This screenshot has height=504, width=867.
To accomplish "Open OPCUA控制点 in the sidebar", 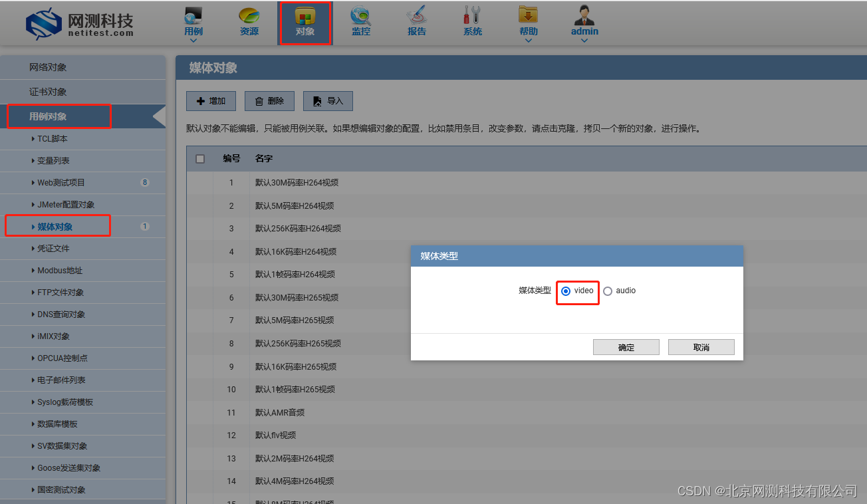I will 82,358.
